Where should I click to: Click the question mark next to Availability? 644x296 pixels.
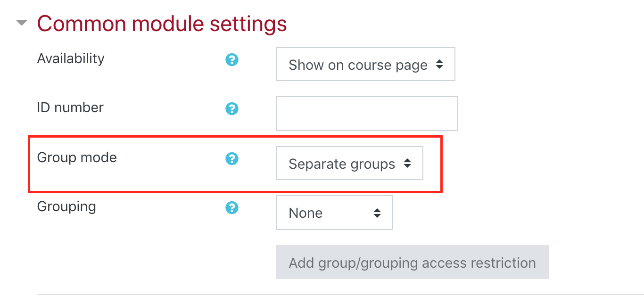point(231,60)
